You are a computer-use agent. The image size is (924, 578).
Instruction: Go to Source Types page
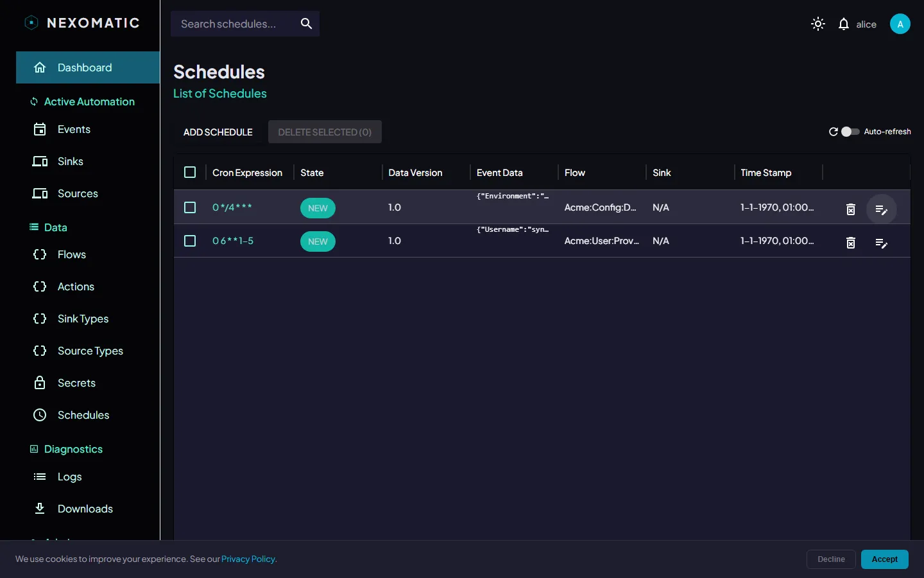click(88, 351)
